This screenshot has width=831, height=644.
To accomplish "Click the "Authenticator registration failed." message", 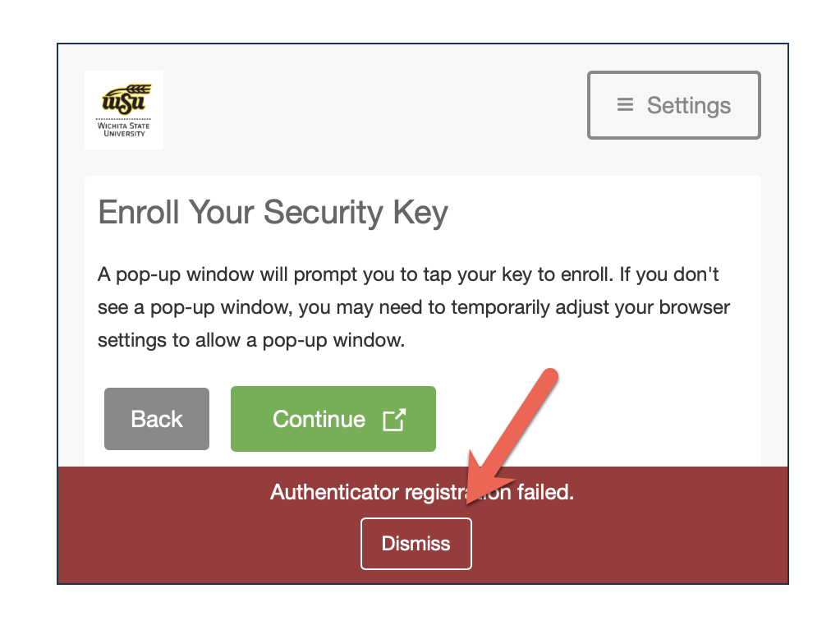I will [422, 493].
